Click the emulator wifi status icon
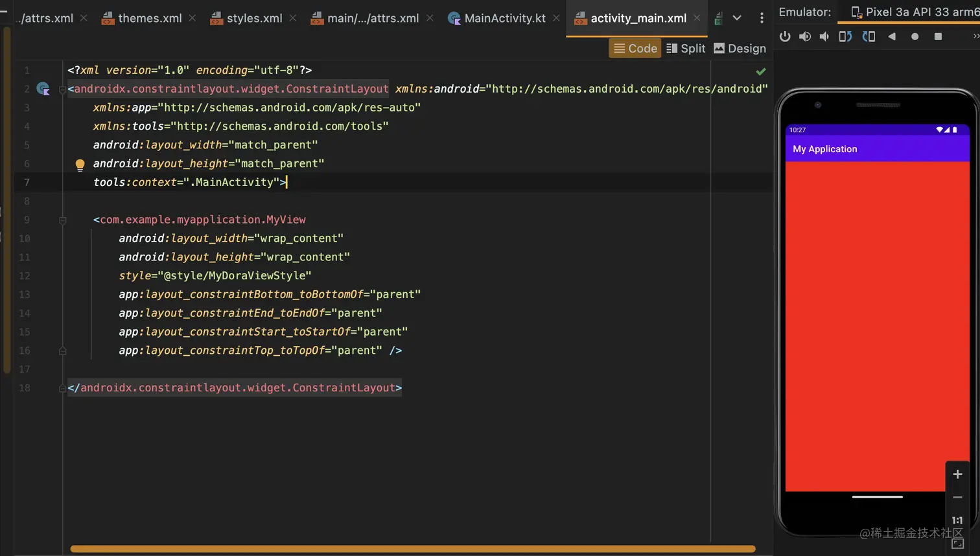 tap(939, 130)
